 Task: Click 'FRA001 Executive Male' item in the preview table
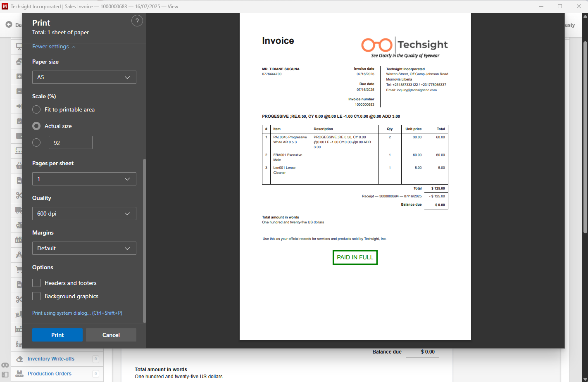(288, 157)
